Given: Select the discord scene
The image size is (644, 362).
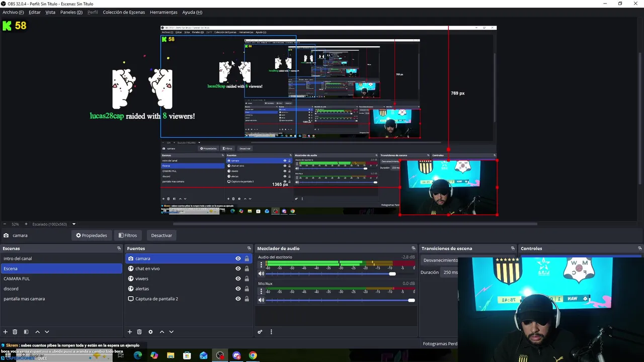Looking at the screenshot, I should (61, 289).
